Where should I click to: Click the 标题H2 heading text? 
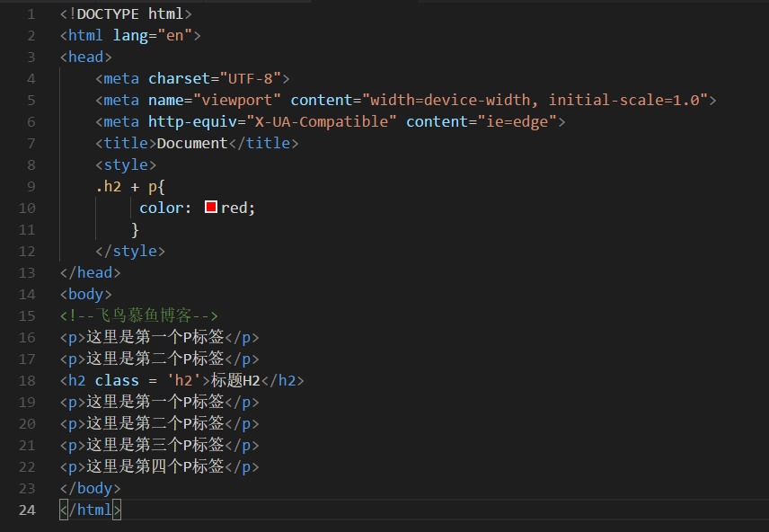[x=234, y=380]
